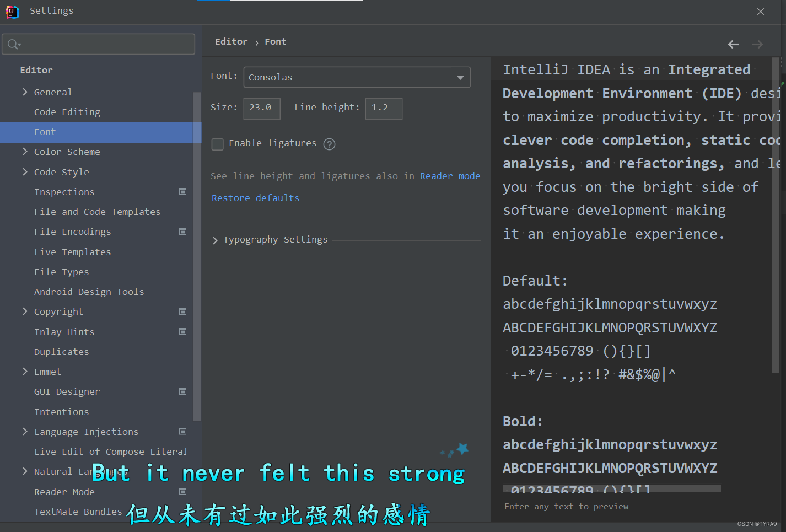Click project-level icon beside Inspections
Viewport: 786px width, 532px height.
coord(182,191)
